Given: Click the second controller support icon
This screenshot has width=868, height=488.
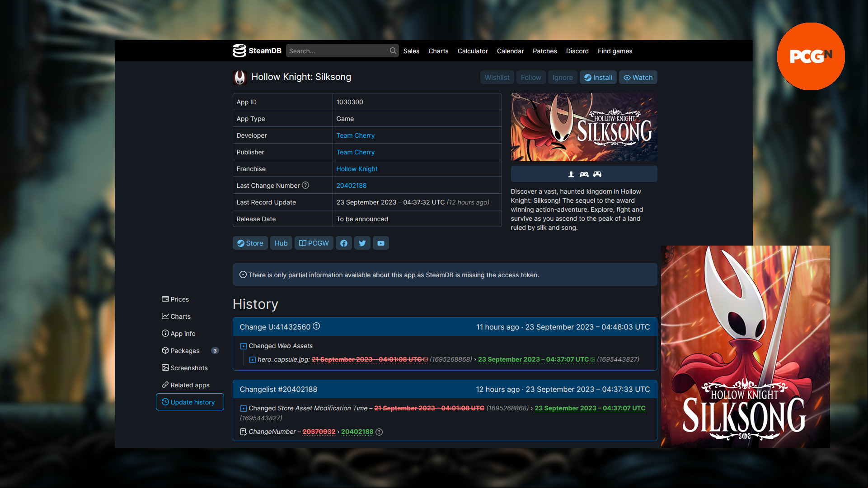Looking at the screenshot, I should tap(597, 174).
